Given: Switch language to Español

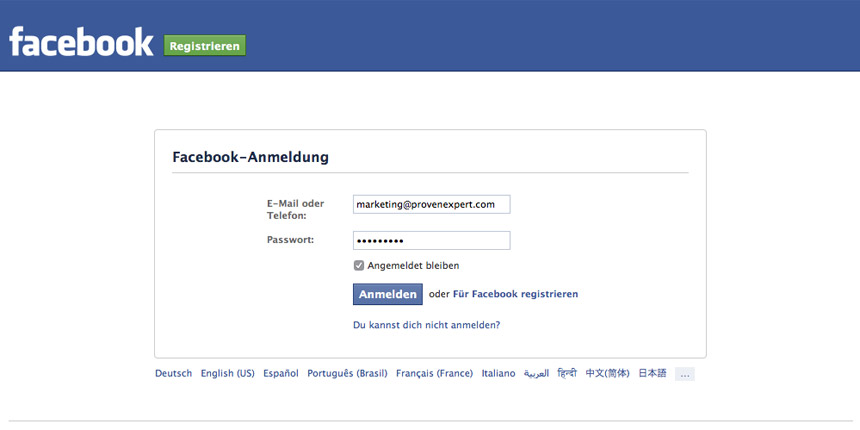Looking at the screenshot, I should click(x=281, y=374).
